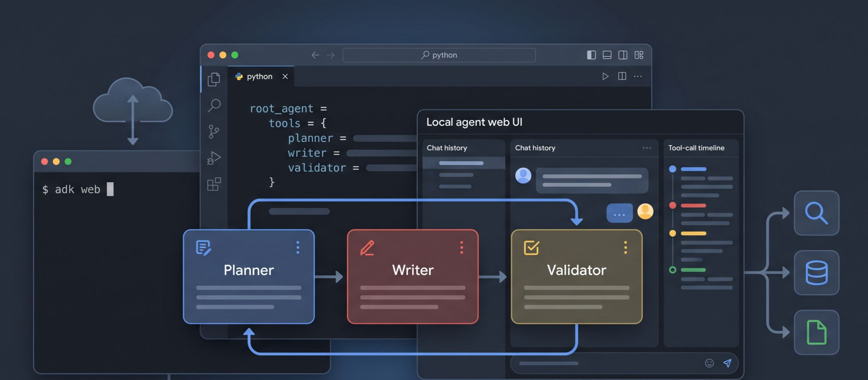
Task: Open the Writer card three-dot menu
Action: (462, 247)
